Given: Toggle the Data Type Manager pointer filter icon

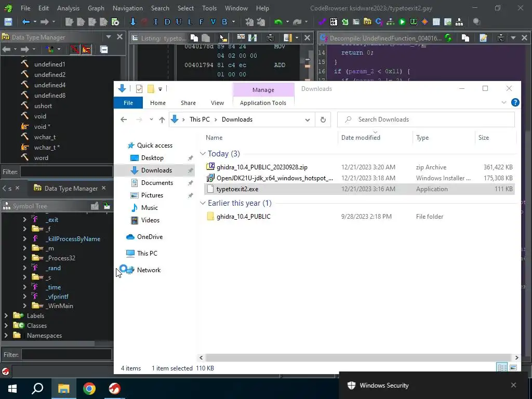Looking at the screenshot, I should coord(86,49).
